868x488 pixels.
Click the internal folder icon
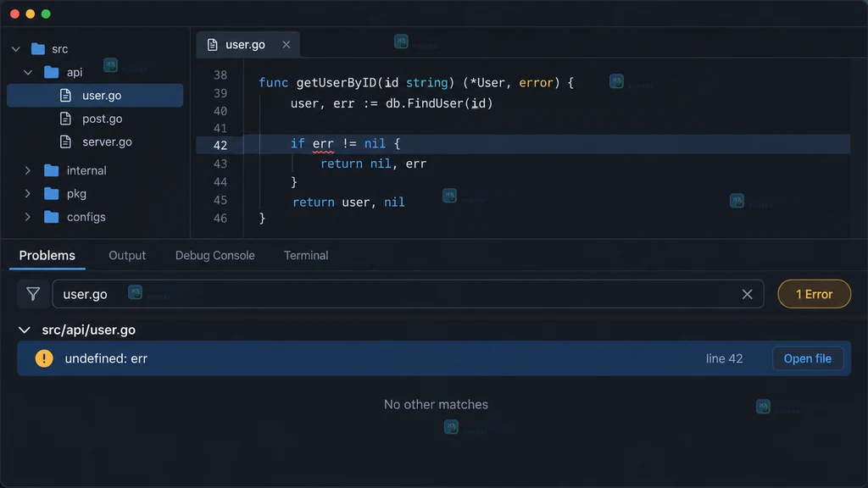(52, 170)
